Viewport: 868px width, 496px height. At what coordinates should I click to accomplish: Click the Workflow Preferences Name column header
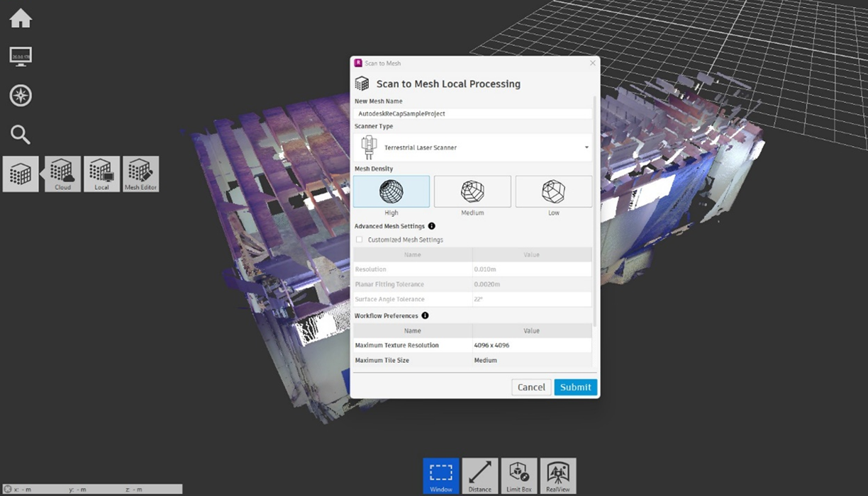[x=413, y=330]
